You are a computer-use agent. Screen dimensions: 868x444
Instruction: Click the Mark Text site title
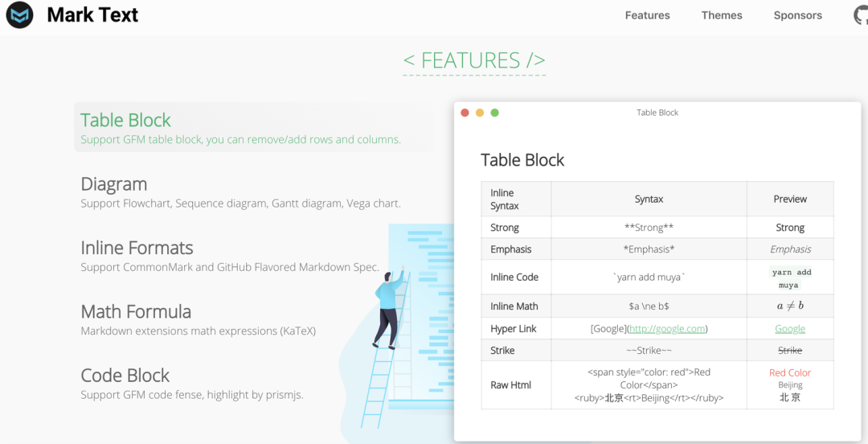pyautogui.click(x=92, y=14)
